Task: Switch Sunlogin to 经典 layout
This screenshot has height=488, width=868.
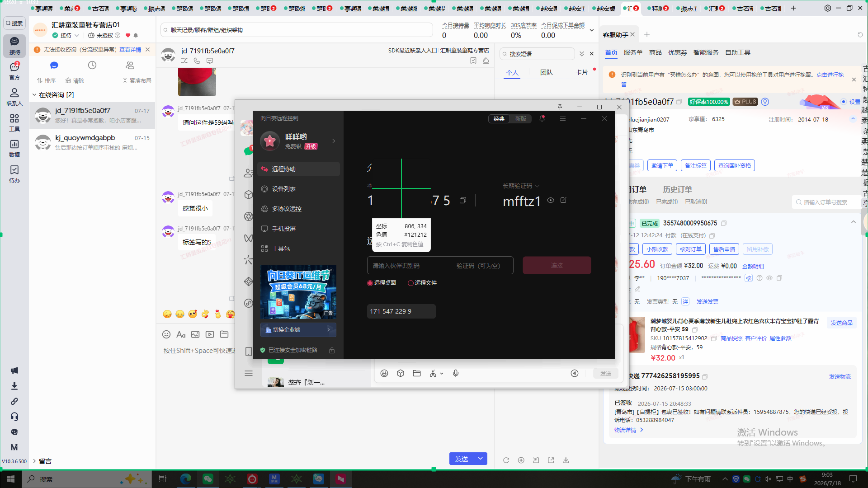Action: point(499,119)
